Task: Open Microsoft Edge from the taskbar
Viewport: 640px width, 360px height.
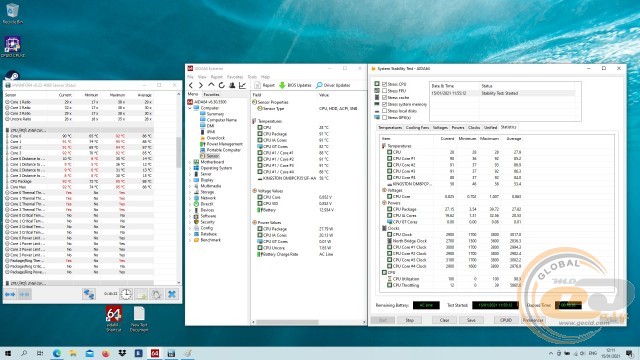Action: [x=57, y=353]
